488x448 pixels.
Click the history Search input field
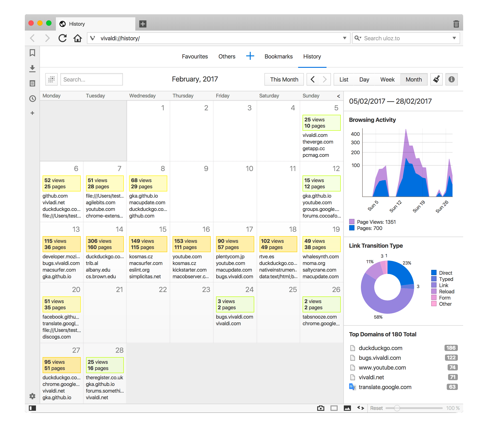91,80
